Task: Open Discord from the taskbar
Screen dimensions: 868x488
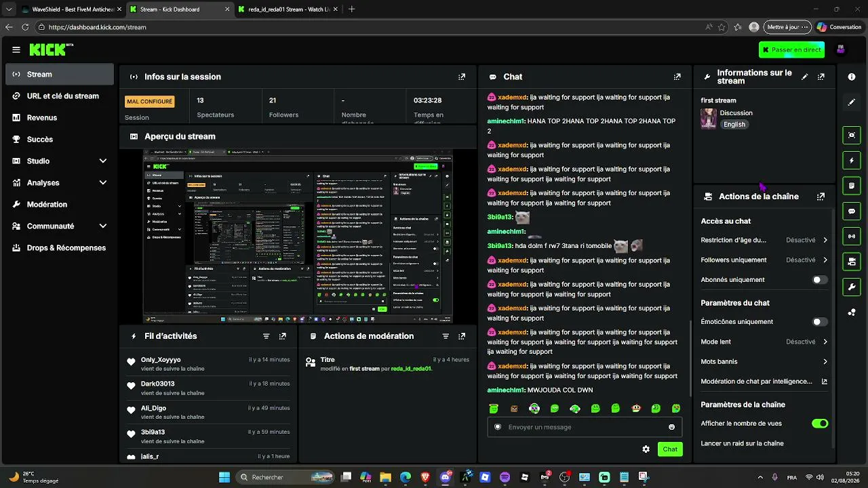Action: pyautogui.click(x=446, y=477)
